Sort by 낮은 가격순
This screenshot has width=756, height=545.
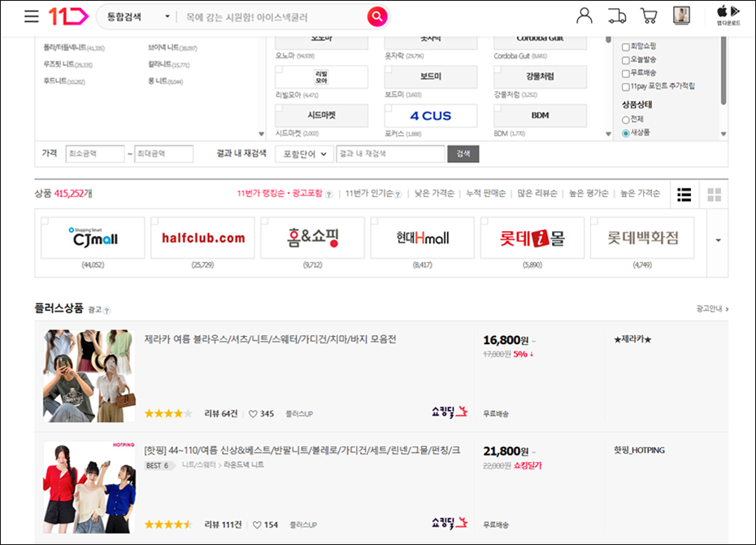[x=433, y=194]
